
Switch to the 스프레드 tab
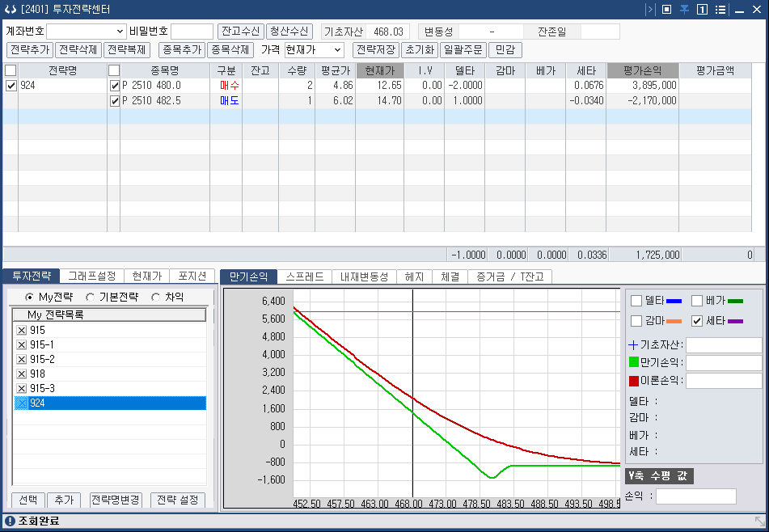[305, 277]
